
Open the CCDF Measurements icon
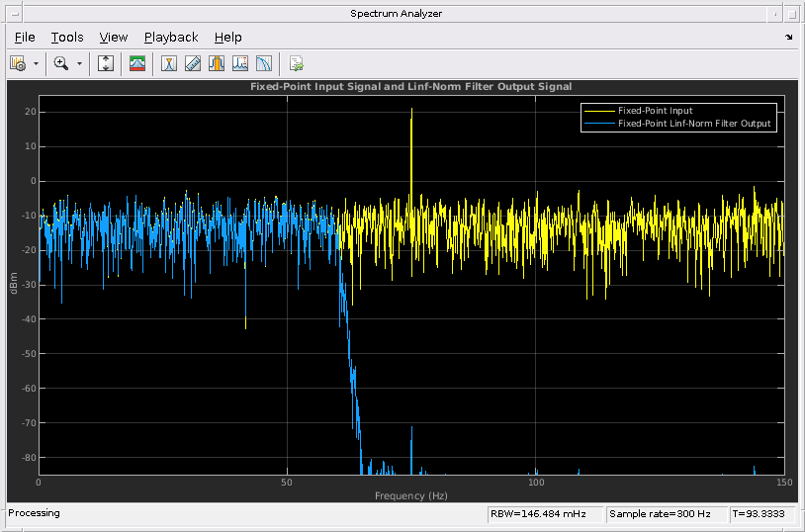point(264,63)
